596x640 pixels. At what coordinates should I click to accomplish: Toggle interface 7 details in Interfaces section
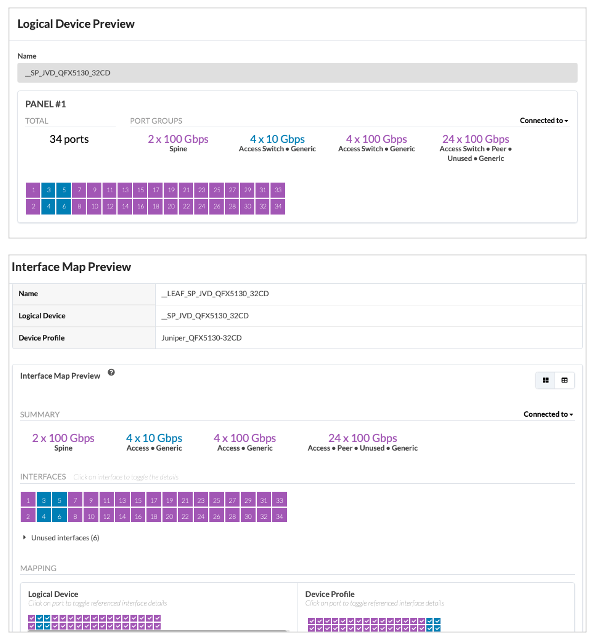[x=75, y=500]
